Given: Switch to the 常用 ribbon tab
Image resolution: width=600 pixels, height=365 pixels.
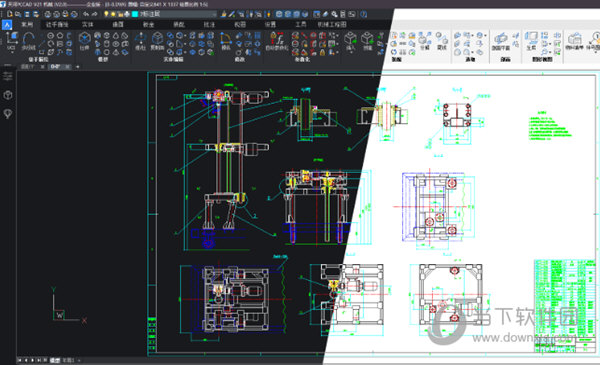Looking at the screenshot, I should pos(27,24).
